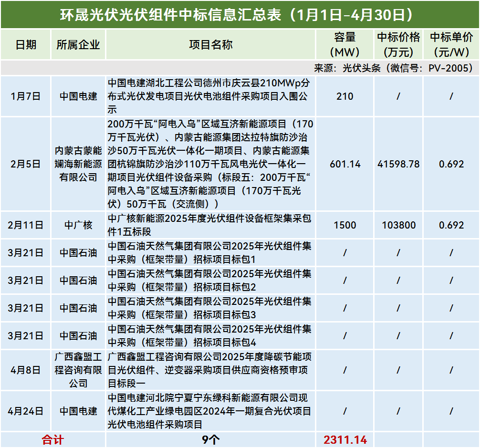Click the company cell 广西鑫盟工程咨询有限公司
Screen dimensions: 480x448
coord(78,370)
